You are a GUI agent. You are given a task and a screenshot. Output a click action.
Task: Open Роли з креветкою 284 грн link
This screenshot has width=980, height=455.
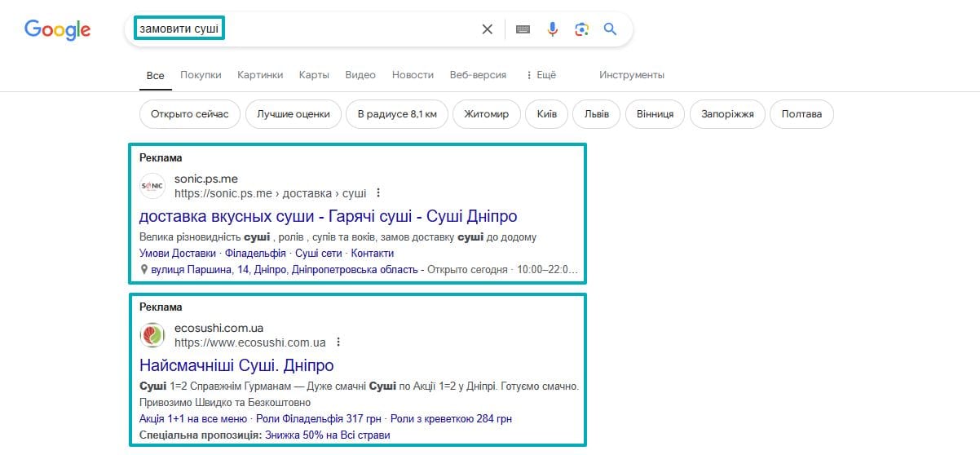(x=451, y=419)
